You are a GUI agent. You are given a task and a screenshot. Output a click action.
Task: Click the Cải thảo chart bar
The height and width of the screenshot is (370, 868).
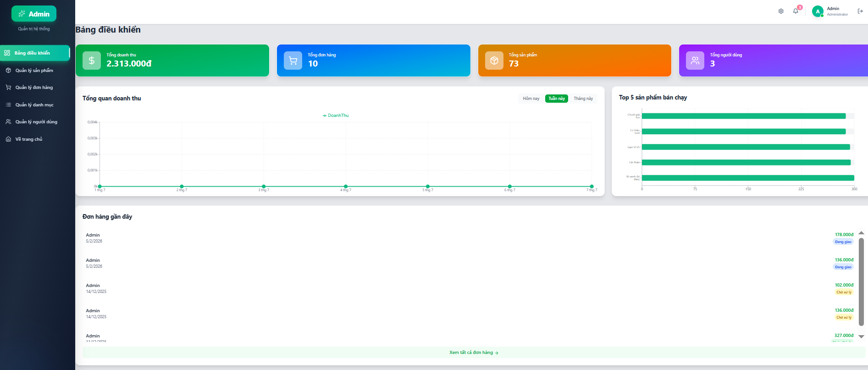(x=746, y=162)
